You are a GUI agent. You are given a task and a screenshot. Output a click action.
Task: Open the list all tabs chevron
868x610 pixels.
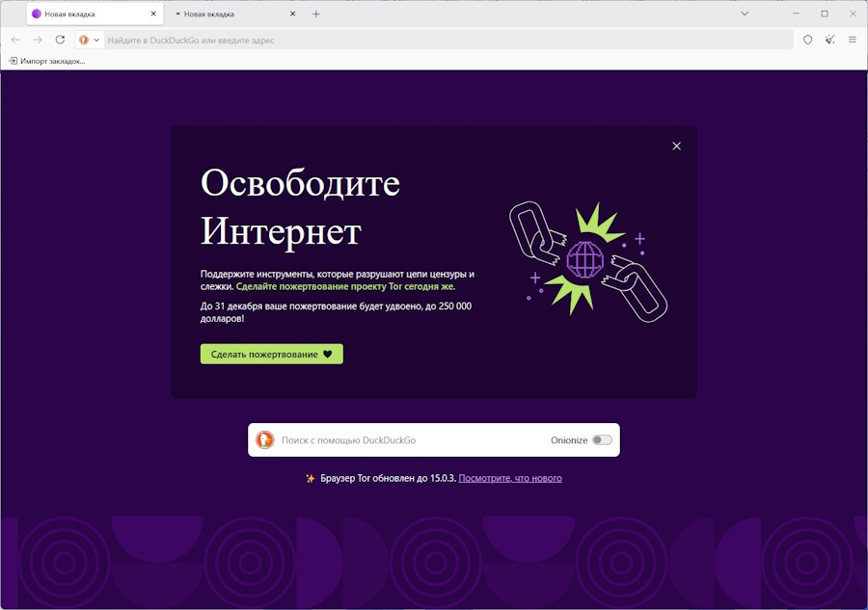click(745, 13)
